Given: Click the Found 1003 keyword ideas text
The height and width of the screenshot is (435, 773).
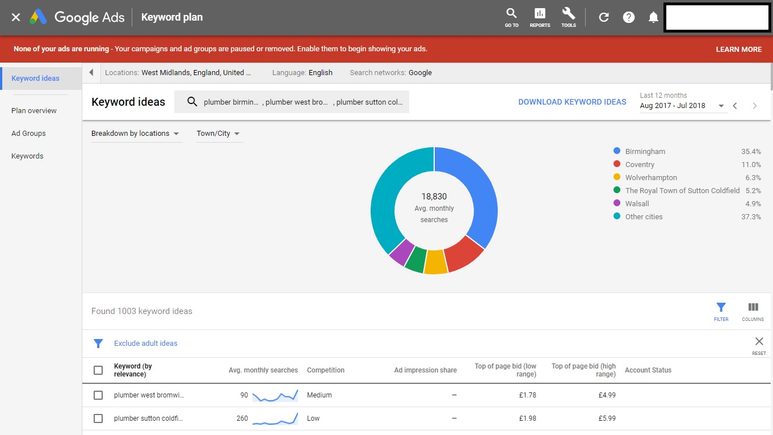Looking at the screenshot, I should [x=141, y=311].
